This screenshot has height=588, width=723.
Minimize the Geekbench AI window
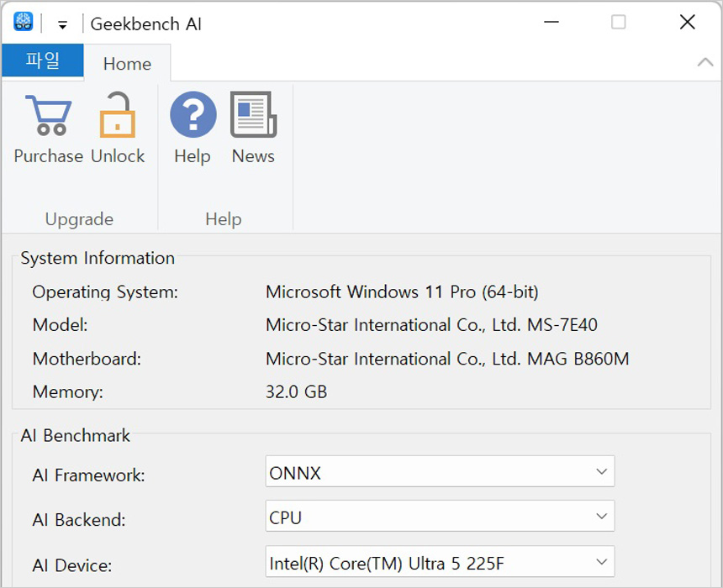click(x=551, y=23)
